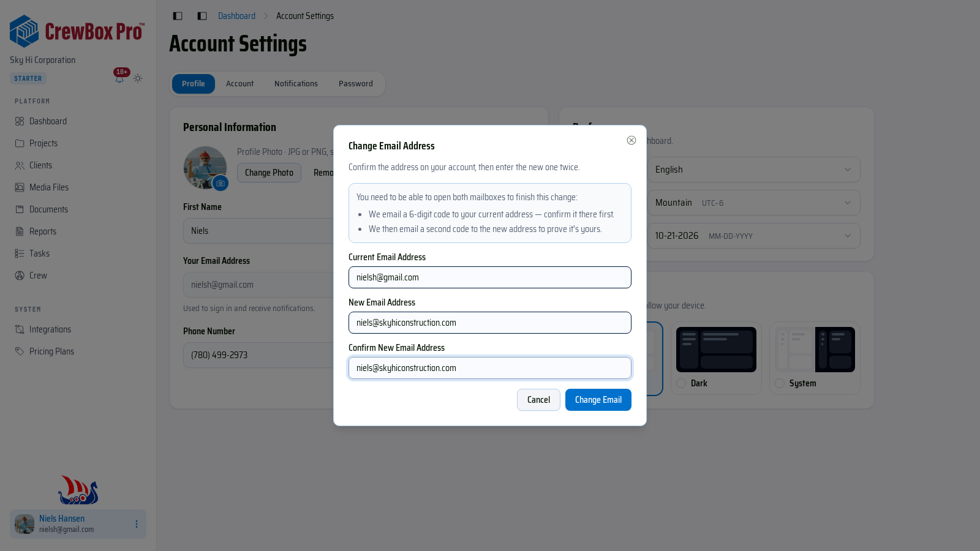Click the First Name field showing Niels
The height and width of the screenshot is (551, 980).
click(x=258, y=231)
